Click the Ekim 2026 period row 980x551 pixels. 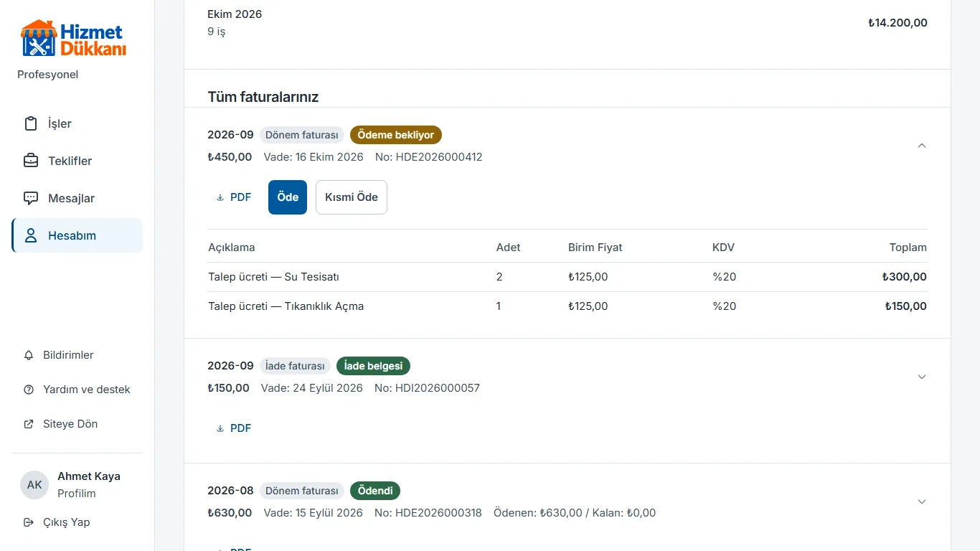point(567,23)
